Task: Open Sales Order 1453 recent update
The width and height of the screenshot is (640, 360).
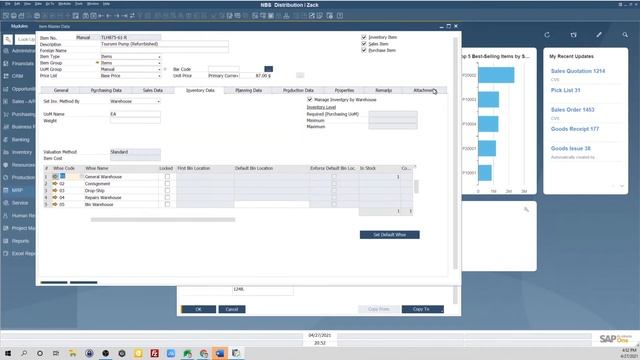Action: tap(572, 110)
